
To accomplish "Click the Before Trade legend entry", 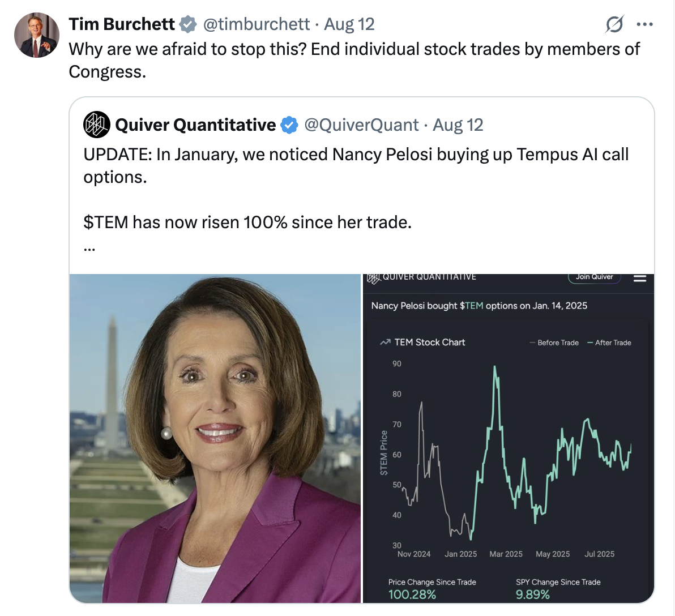I will coord(554,343).
